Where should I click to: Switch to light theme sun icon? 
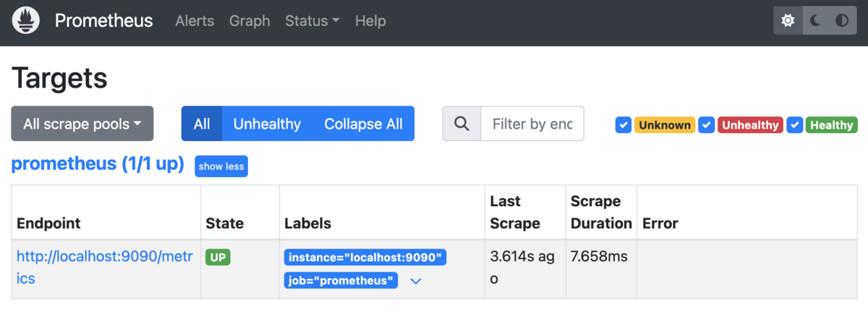pos(788,21)
